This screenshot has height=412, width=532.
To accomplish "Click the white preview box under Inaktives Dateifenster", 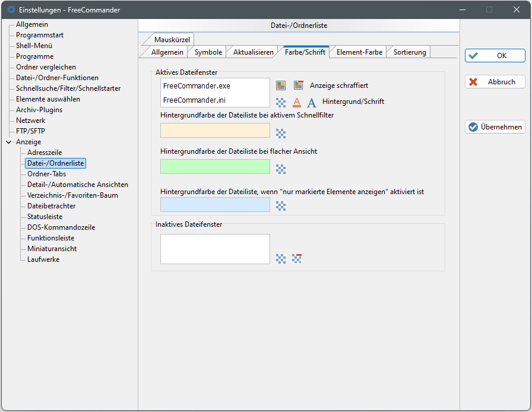I will click(x=215, y=249).
